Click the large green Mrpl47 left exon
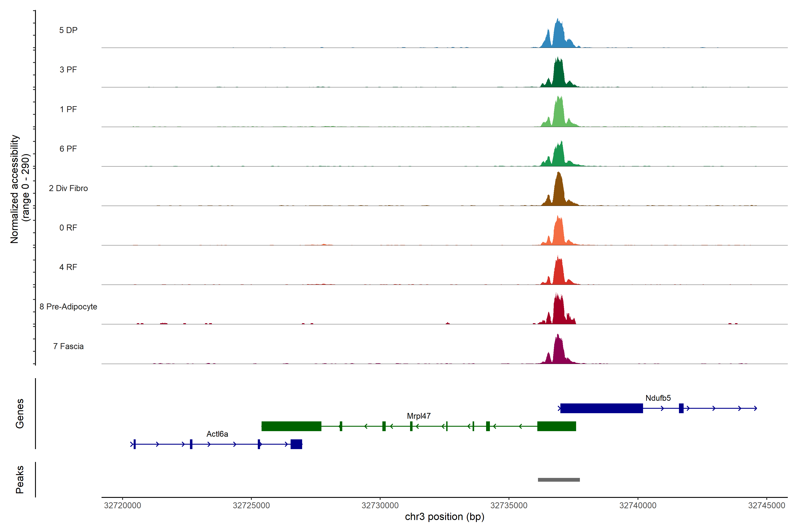 (291, 426)
